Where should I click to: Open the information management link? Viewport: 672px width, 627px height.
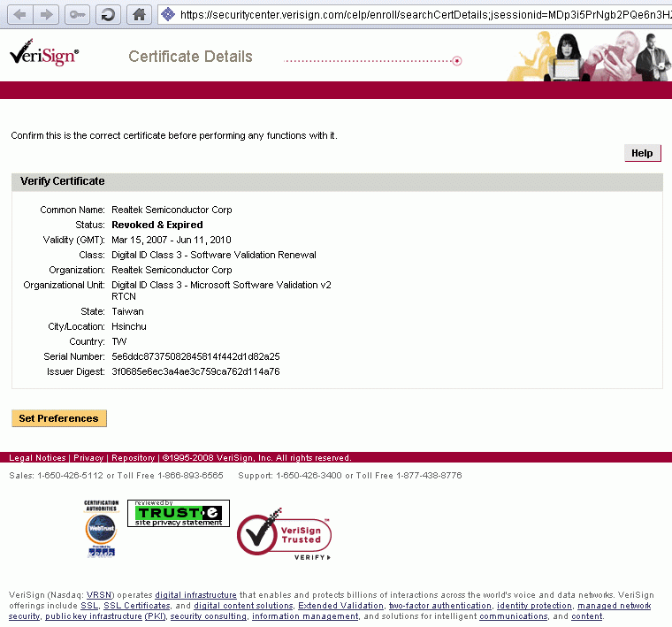[305, 616]
